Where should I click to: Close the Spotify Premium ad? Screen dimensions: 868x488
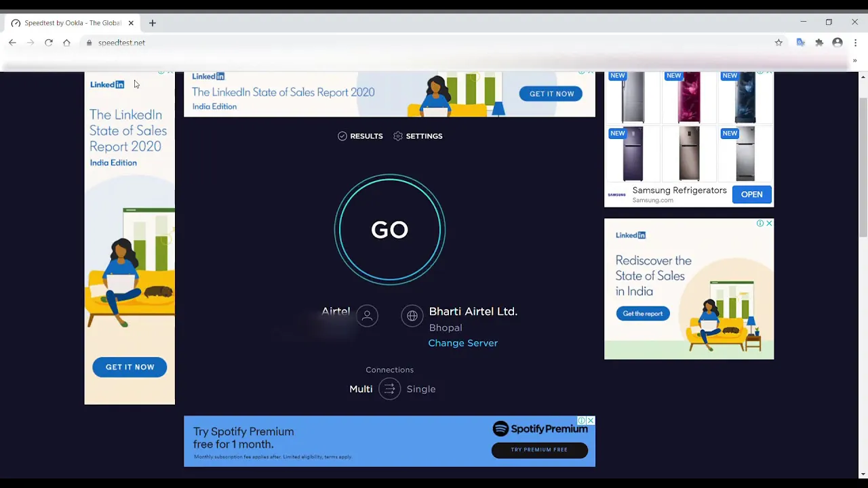pos(591,421)
